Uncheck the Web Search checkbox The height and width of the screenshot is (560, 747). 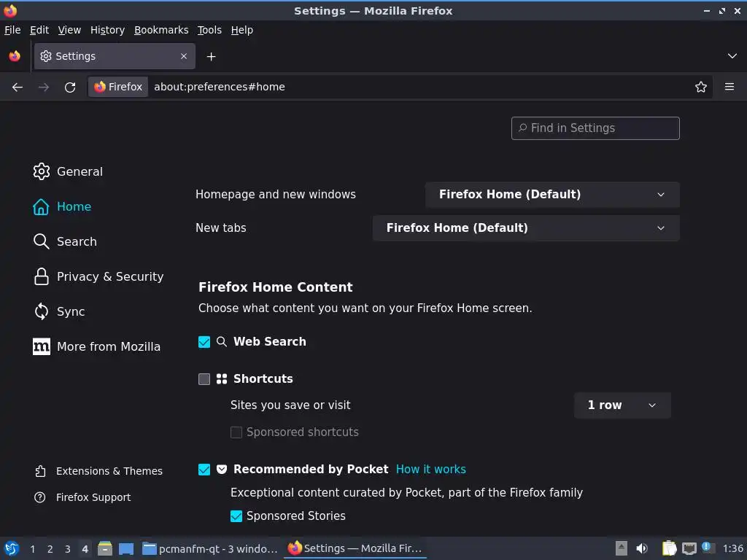click(x=204, y=342)
